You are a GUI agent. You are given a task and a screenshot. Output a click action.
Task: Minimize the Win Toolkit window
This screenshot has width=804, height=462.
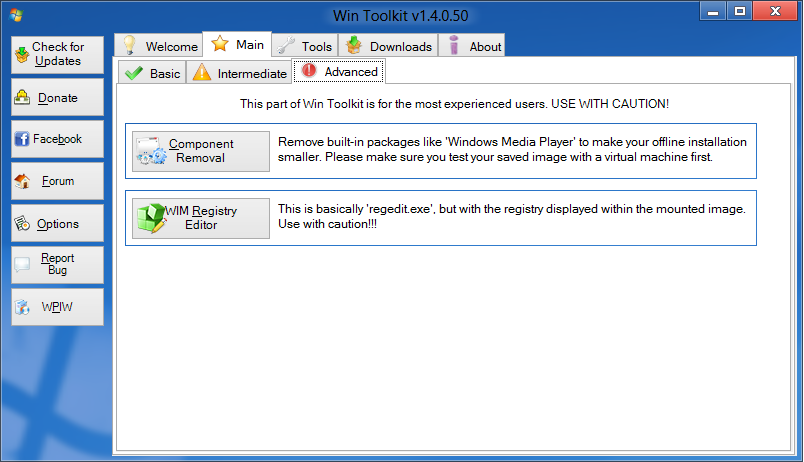(x=713, y=11)
